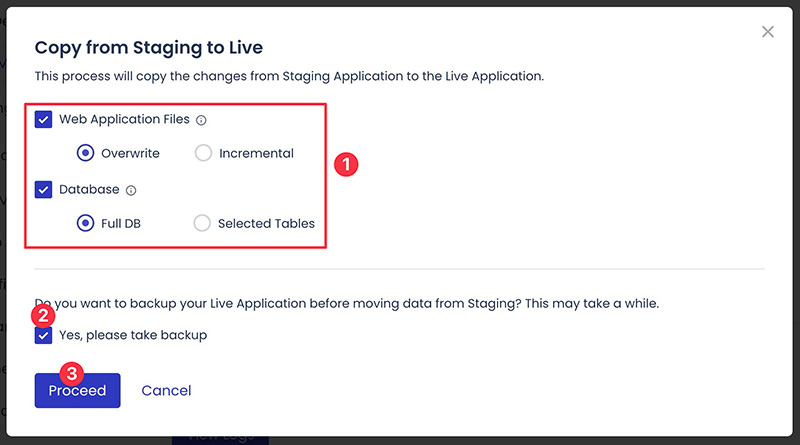Click the "Database" label text

[89, 189]
